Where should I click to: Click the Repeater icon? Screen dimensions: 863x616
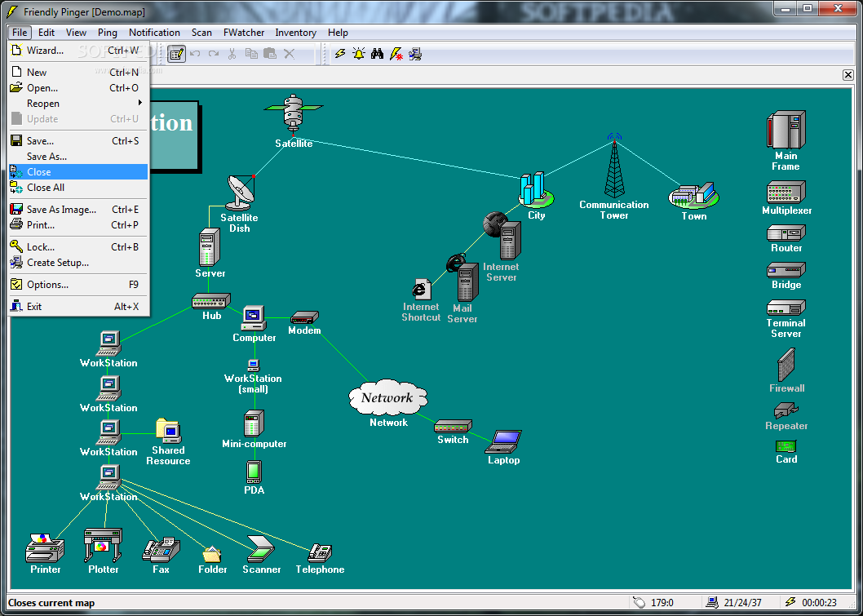tap(786, 410)
